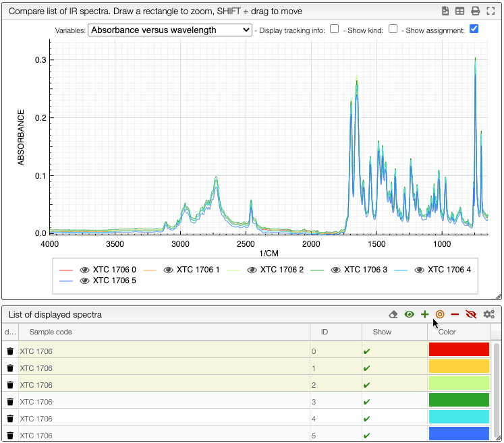Open Absorbance versus wavelength dropdown
This screenshot has height=443, width=504.
pos(170,30)
